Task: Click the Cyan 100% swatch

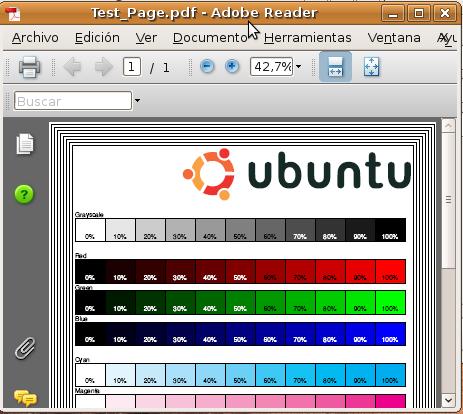Action: (x=390, y=375)
